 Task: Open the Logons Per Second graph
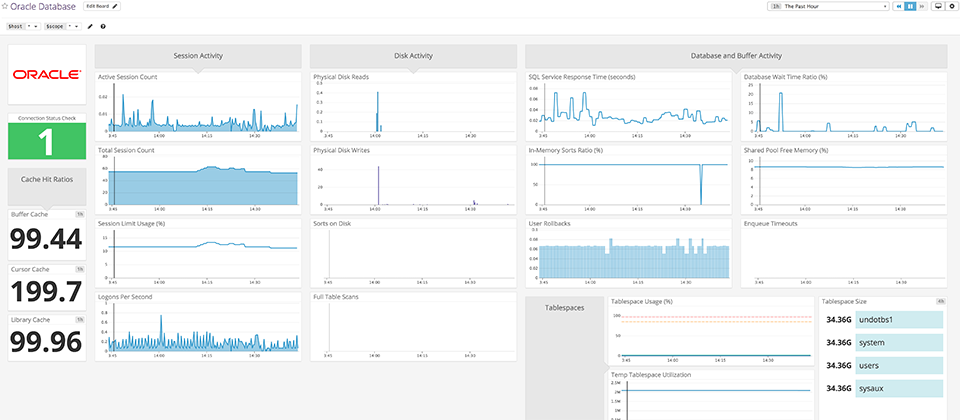tap(198, 326)
